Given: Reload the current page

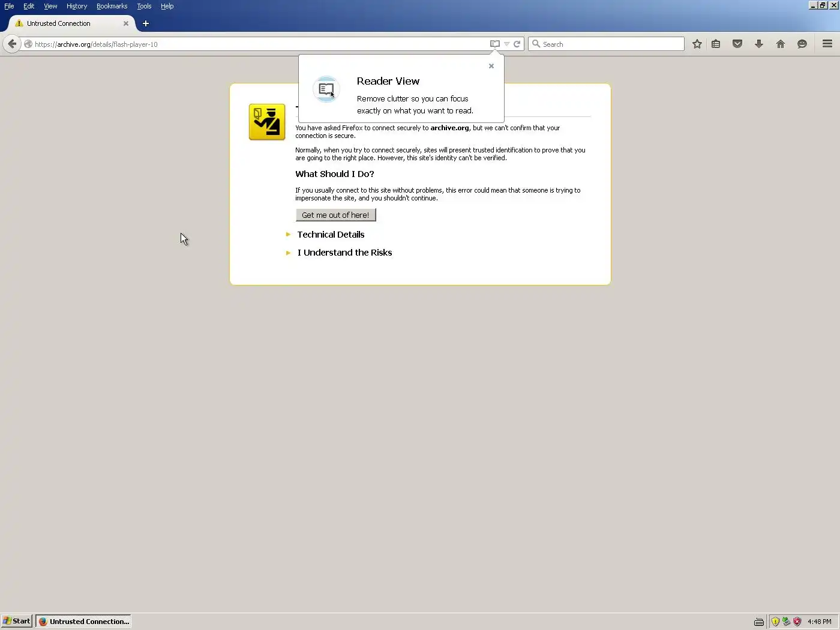Looking at the screenshot, I should click(517, 44).
